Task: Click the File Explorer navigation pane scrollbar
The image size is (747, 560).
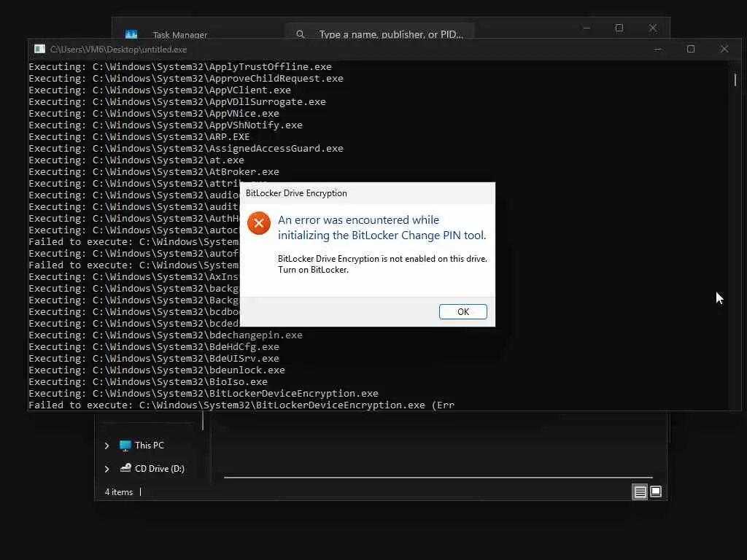Action: 203,421
